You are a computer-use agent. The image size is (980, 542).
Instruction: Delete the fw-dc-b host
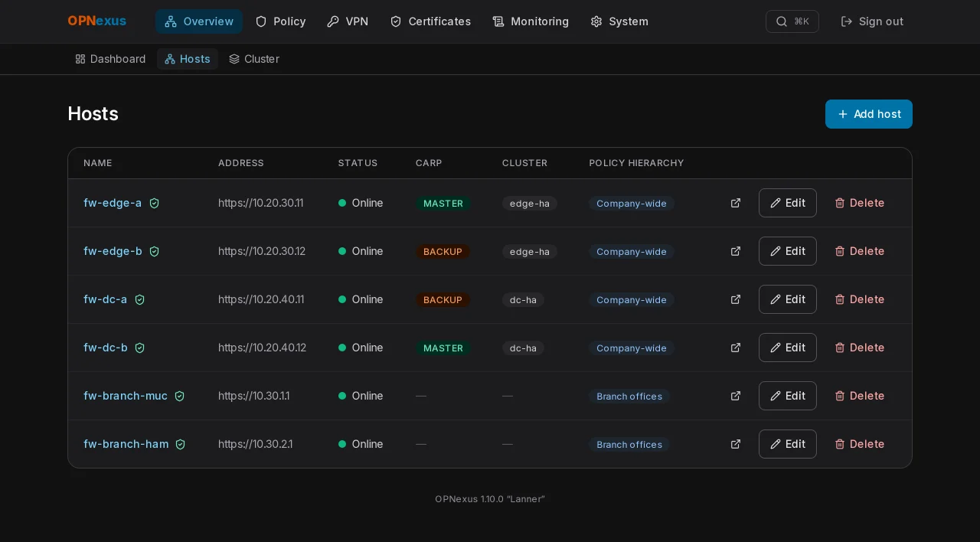point(860,348)
